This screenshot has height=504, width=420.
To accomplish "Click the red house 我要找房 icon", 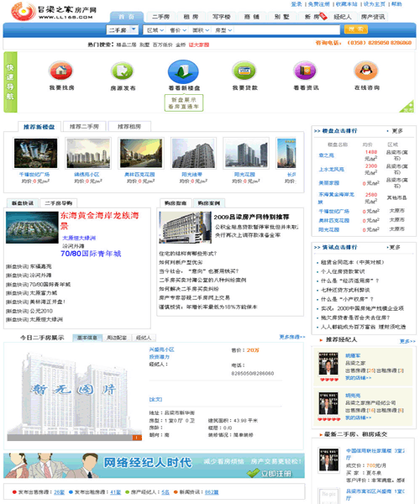I will pos(61,71).
